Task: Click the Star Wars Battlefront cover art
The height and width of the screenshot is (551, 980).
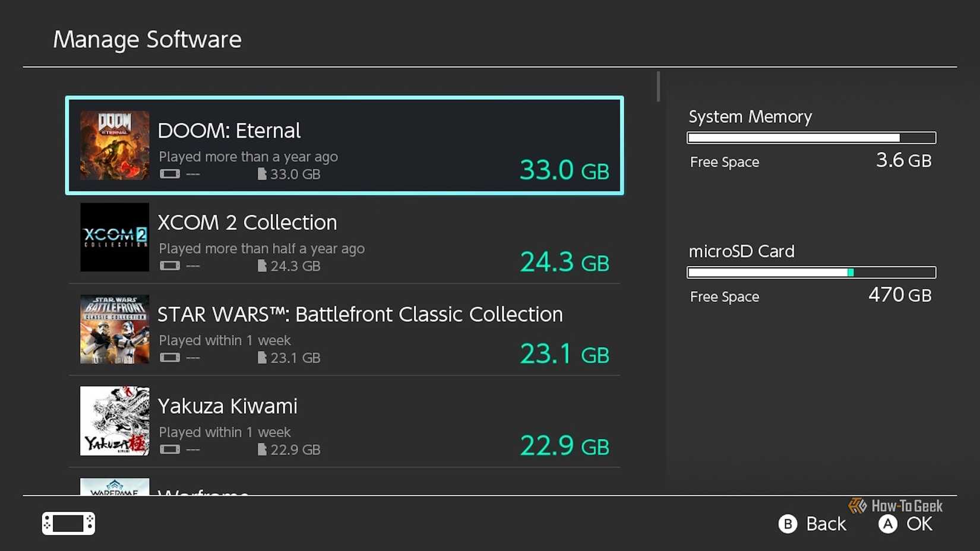Action: tap(115, 329)
